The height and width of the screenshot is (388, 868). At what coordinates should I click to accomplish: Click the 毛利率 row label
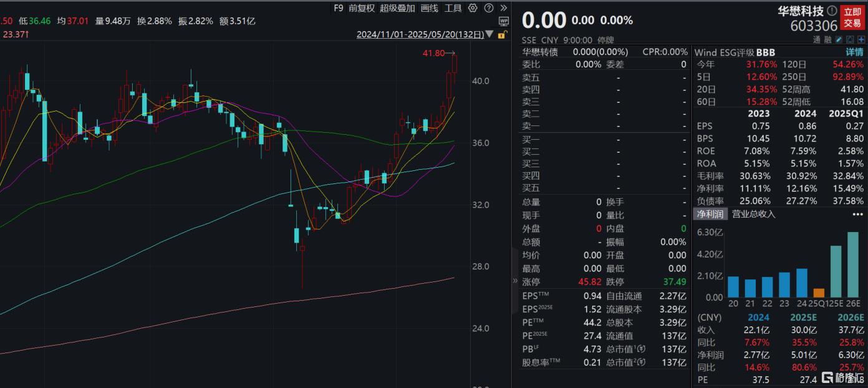coord(710,176)
